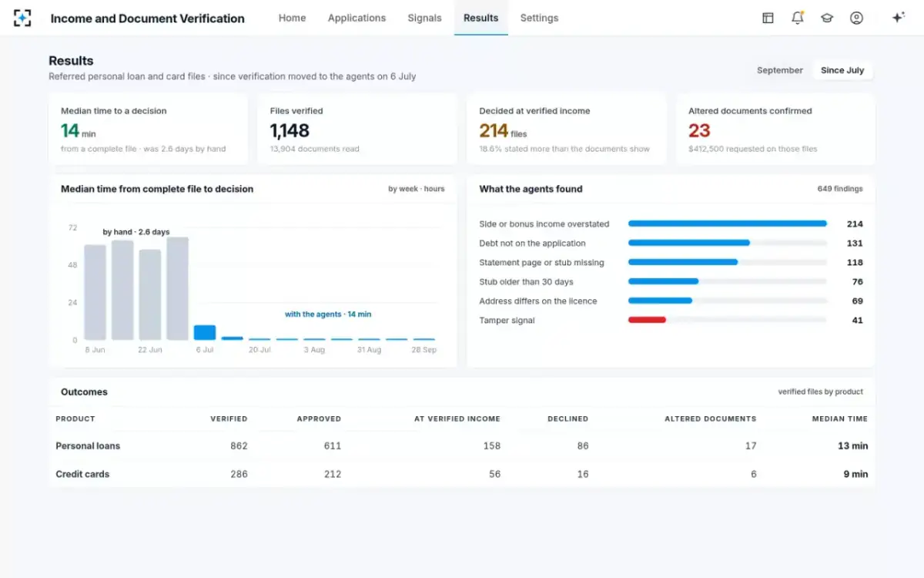
Task: Switch the period to September
Action: [779, 70]
